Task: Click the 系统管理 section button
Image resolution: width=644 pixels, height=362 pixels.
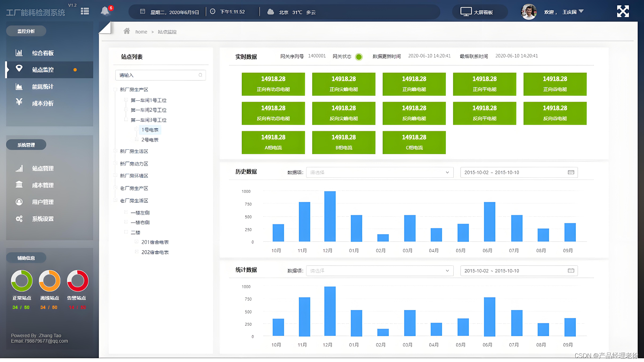Action: [26, 145]
